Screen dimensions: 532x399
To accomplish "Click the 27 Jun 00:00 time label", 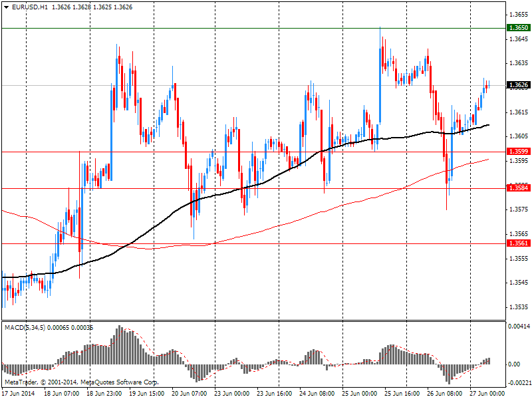I will (487, 394).
